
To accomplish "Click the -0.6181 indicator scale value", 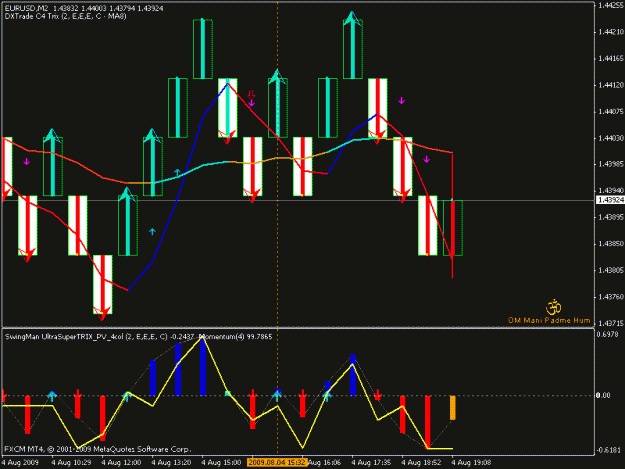I will tap(608, 450).
